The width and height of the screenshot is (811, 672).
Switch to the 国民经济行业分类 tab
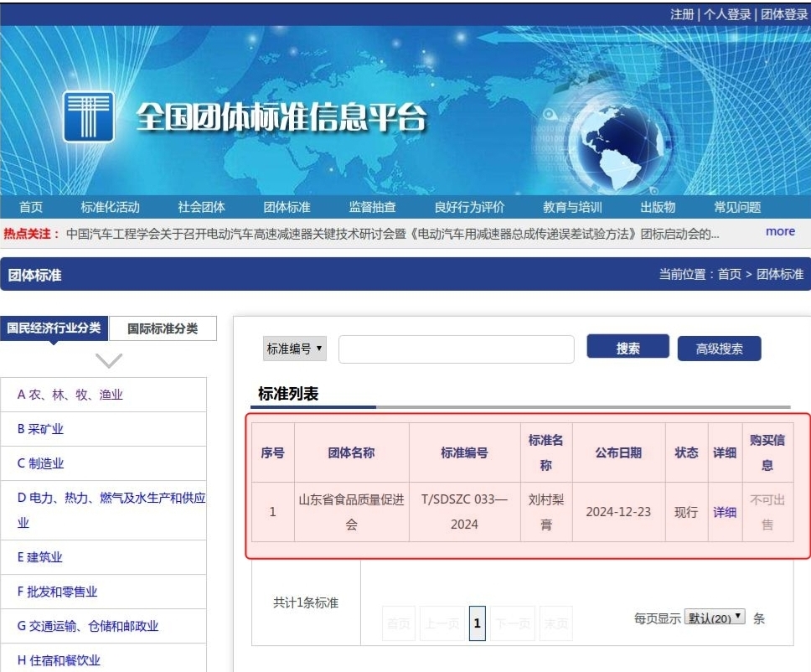(54, 328)
